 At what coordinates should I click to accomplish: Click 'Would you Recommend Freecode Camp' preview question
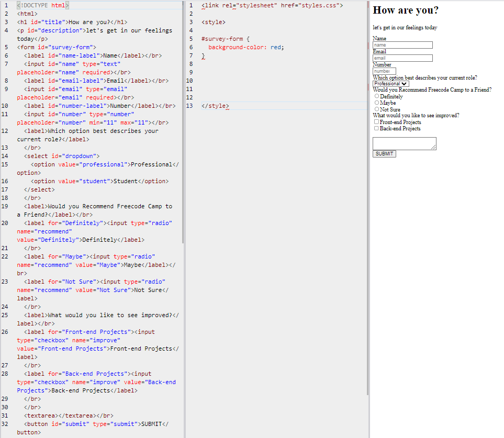pos(432,89)
